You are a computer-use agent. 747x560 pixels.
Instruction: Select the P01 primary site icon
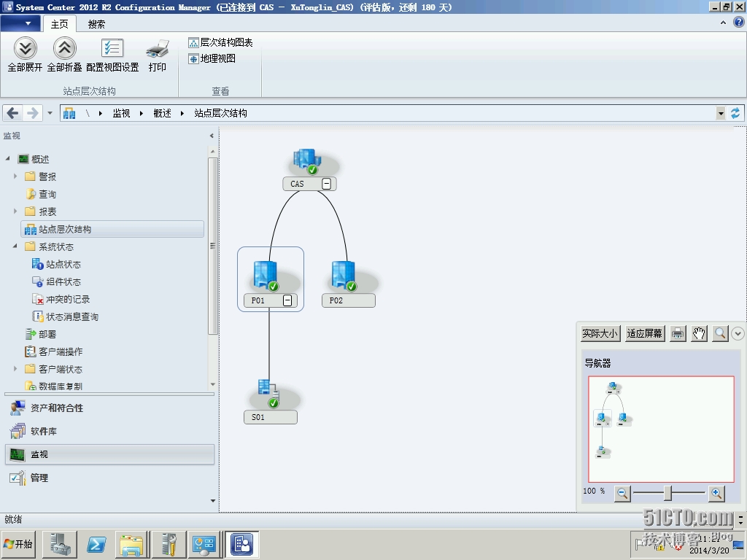(266, 276)
